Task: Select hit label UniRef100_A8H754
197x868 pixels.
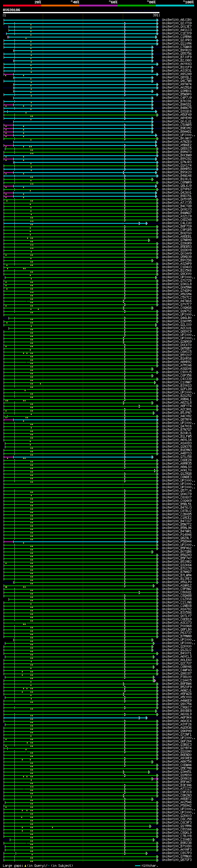Action: coord(176,761)
